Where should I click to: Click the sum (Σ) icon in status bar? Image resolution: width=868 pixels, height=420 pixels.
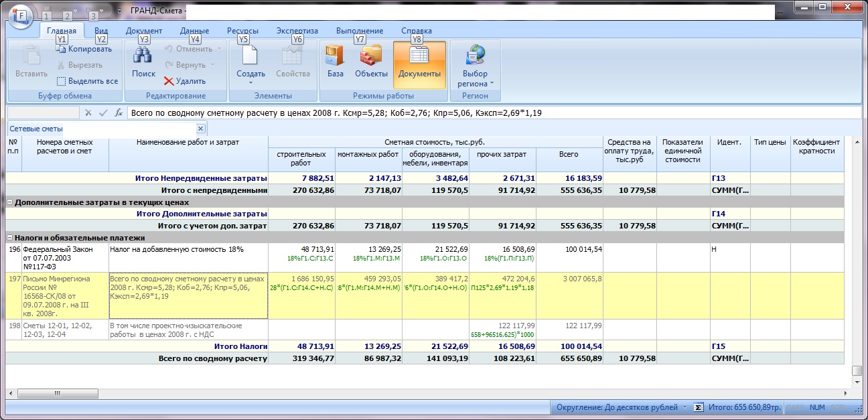click(x=697, y=407)
